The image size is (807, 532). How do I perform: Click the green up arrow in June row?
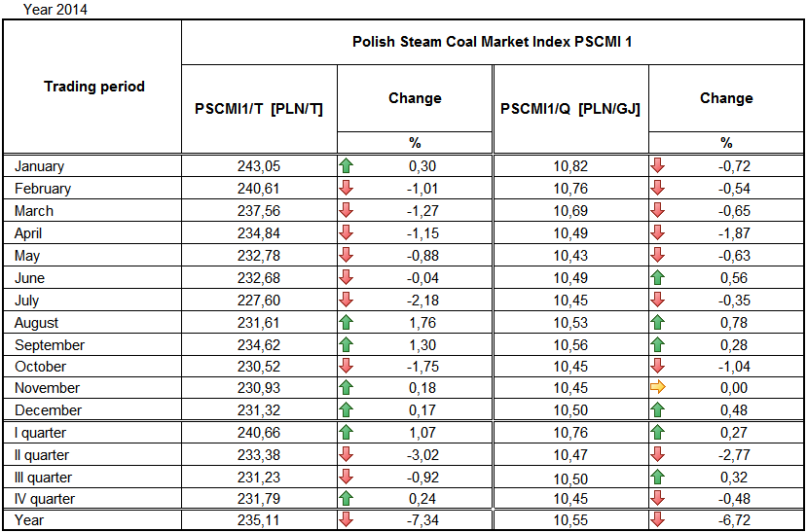coord(657,278)
